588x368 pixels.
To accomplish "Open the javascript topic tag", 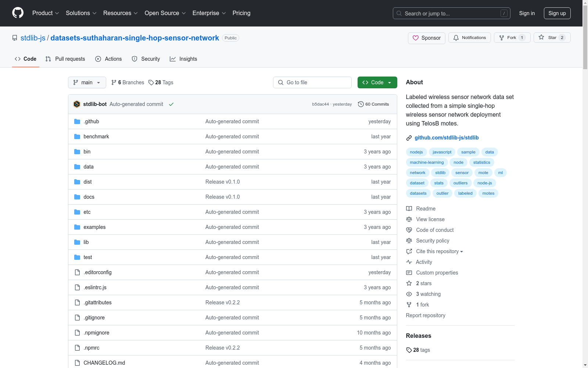I will coord(442,152).
